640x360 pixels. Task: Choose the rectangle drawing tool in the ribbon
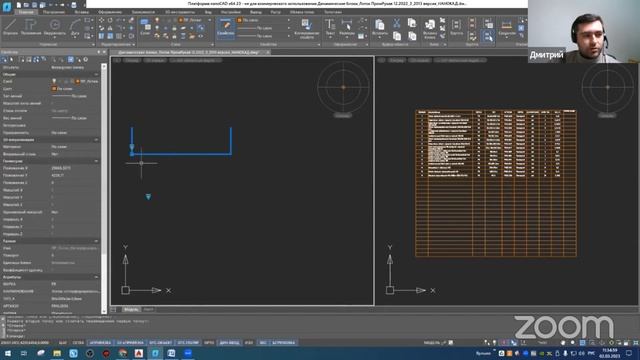87,20
